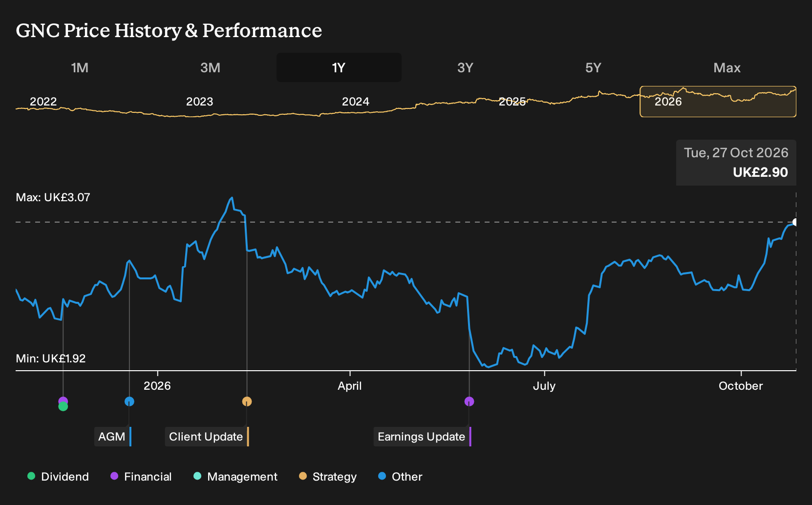This screenshot has width=812, height=505.
Task: Click the April axis label
Action: pos(350,386)
